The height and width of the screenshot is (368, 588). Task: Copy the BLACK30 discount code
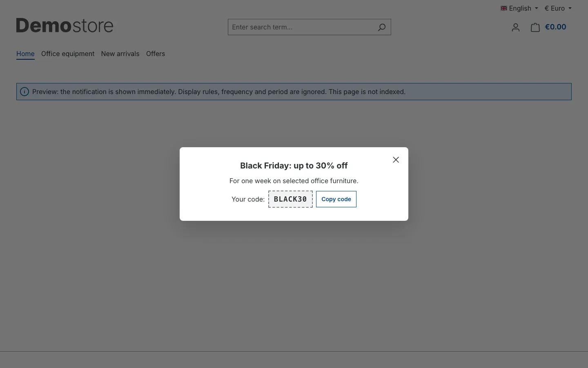click(x=336, y=199)
